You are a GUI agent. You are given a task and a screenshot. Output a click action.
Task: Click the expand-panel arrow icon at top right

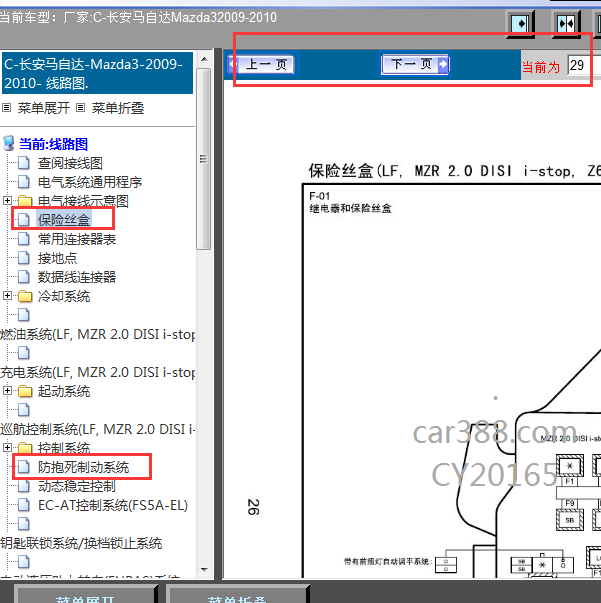(521, 24)
